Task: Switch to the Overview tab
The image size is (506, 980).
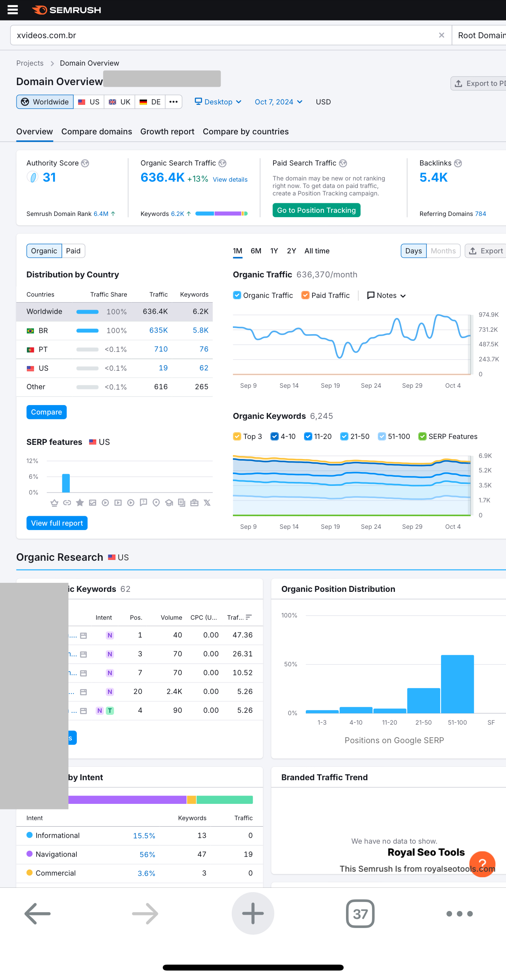Action: [x=35, y=132]
